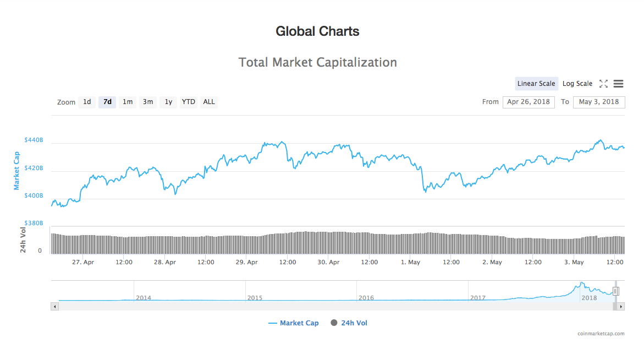The image size is (644, 343).
Task: Set zoom range to 1d
Action: [x=87, y=102]
